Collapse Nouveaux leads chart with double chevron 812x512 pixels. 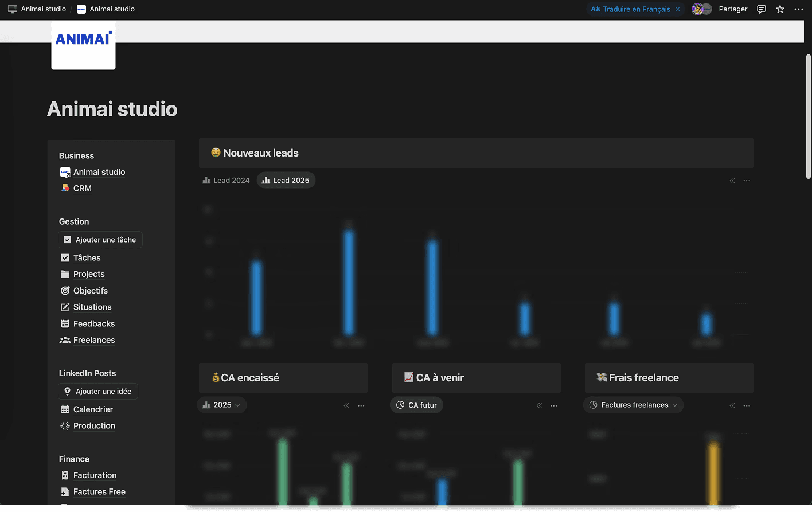coord(732,181)
